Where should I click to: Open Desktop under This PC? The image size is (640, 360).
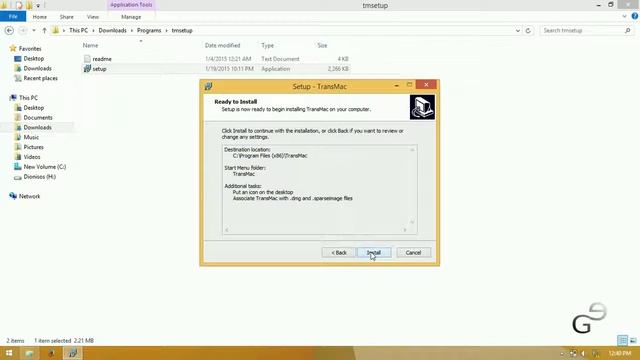pyautogui.click(x=33, y=108)
